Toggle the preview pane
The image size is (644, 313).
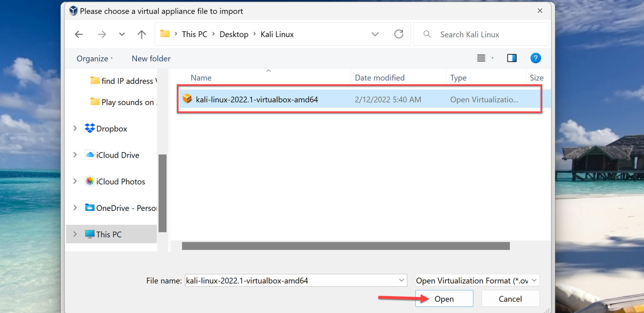pos(512,58)
